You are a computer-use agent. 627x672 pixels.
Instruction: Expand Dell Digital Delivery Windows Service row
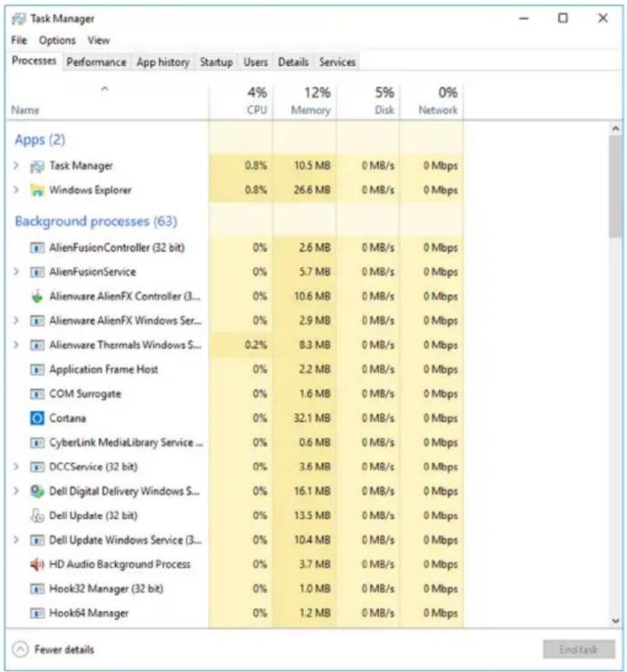click(x=16, y=491)
